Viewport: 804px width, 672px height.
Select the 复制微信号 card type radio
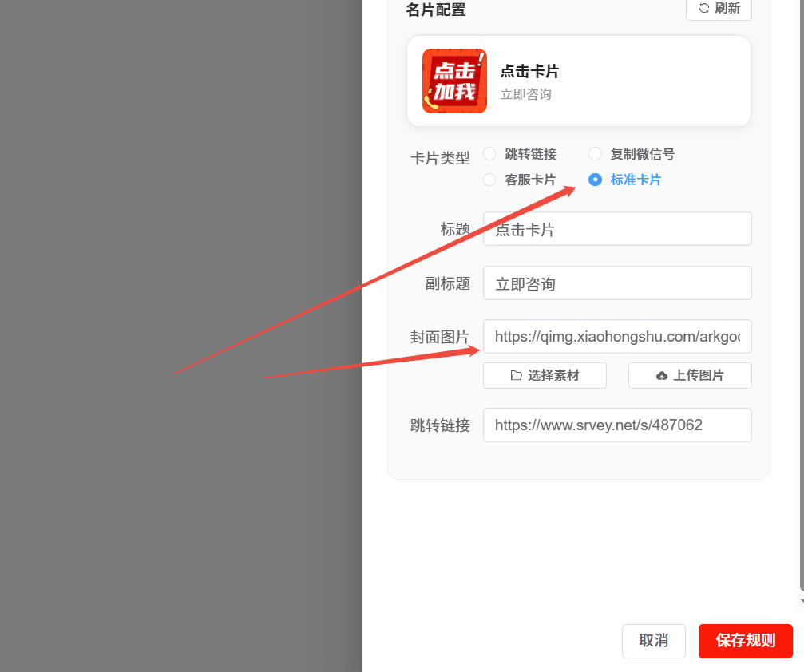[595, 154]
